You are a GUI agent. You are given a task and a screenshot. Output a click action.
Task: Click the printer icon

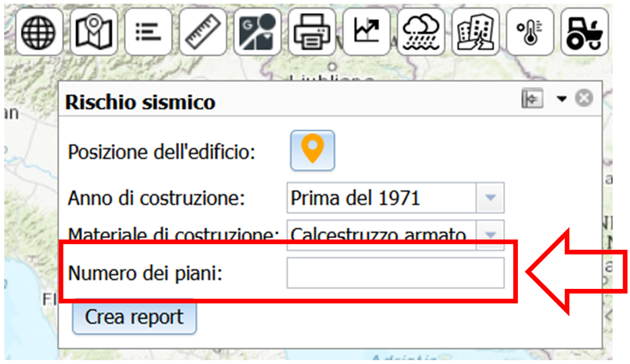(x=312, y=32)
